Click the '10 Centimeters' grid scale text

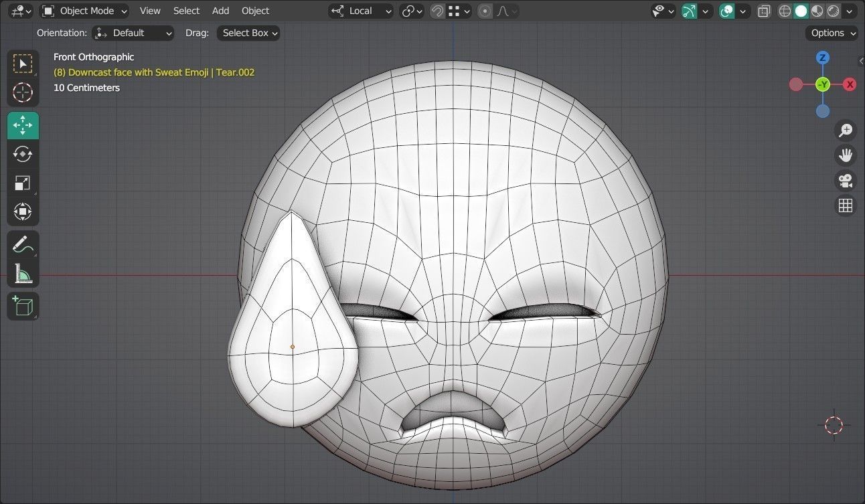pyautogui.click(x=86, y=88)
